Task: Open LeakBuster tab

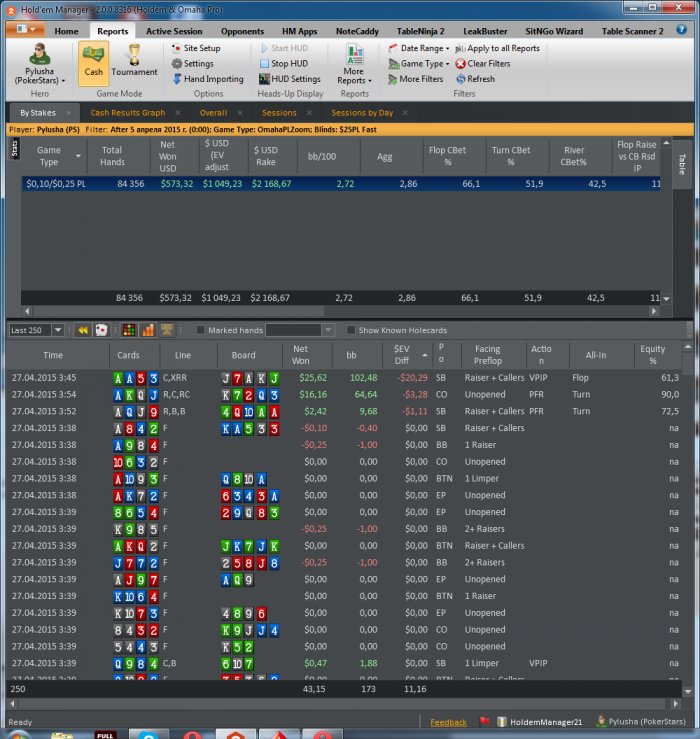Action: (x=485, y=31)
